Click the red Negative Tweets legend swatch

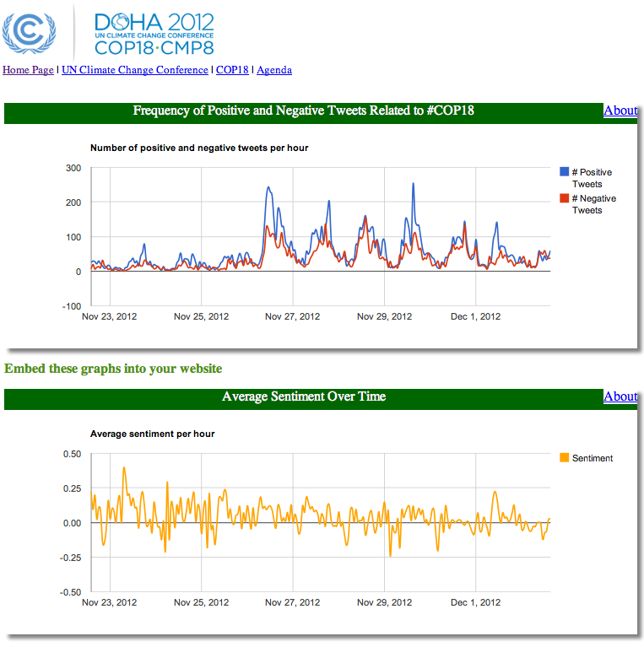tap(565, 198)
